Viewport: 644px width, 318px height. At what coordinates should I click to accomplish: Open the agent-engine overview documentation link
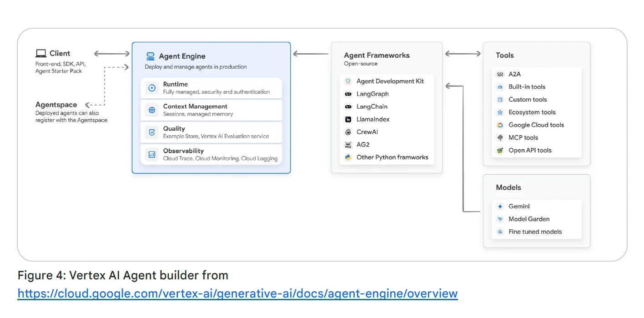pyautogui.click(x=237, y=293)
